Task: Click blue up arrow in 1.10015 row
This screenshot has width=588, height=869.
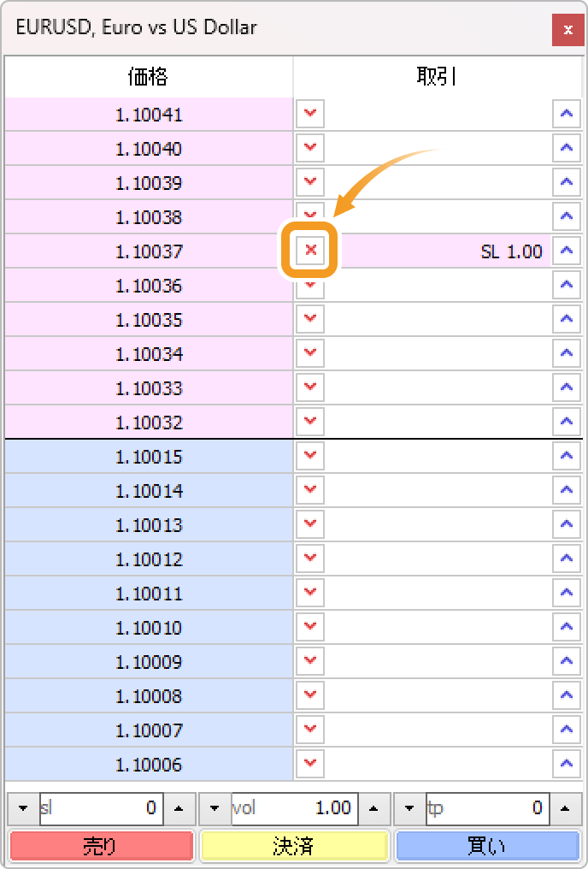Action: (566, 456)
